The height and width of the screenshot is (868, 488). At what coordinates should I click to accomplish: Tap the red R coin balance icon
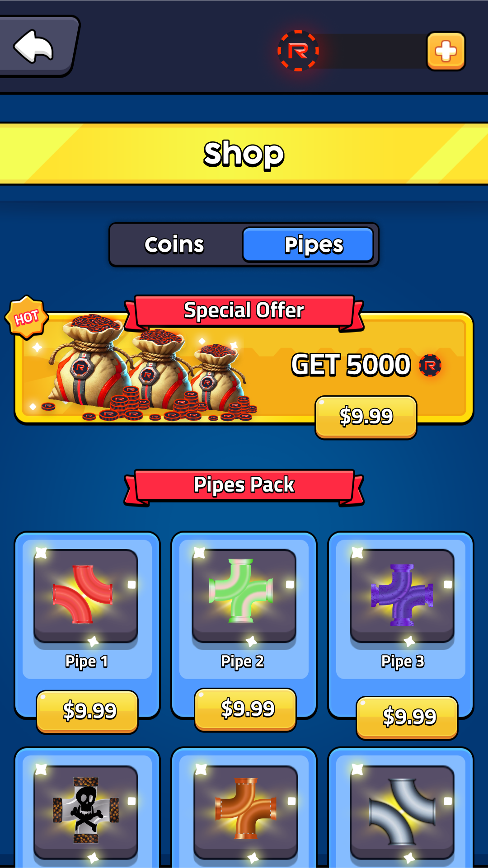tap(298, 51)
